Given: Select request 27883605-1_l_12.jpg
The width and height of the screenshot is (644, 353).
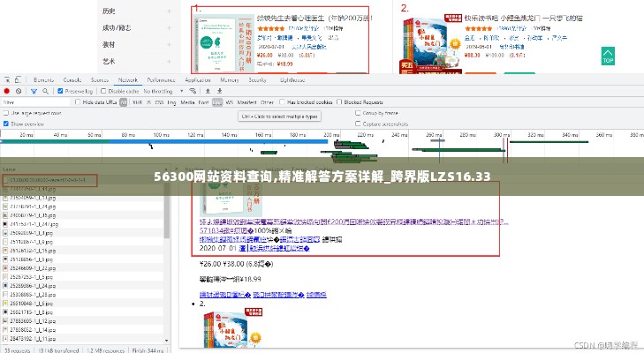Looking at the screenshot, I should coord(33,321).
